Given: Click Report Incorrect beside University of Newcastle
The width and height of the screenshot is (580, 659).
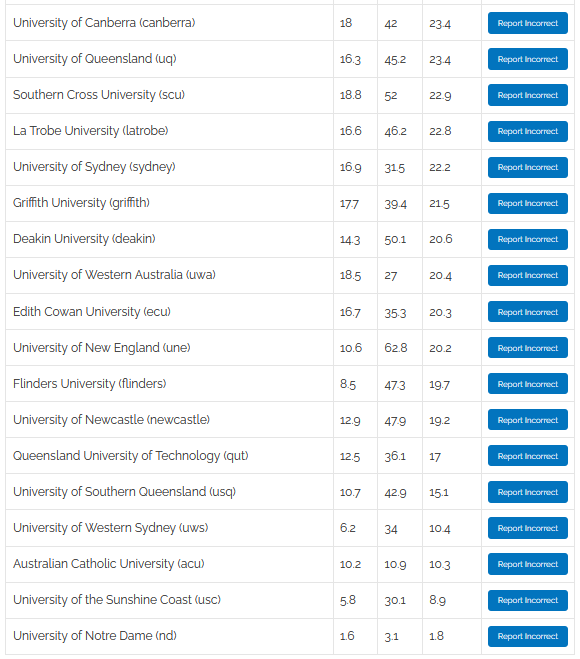Looking at the screenshot, I should pyautogui.click(x=527, y=420).
